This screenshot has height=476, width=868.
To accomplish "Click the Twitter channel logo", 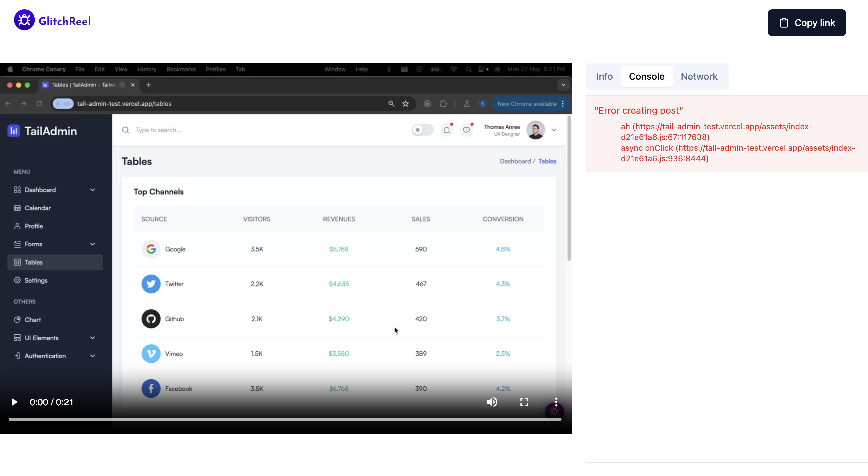I will click(x=151, y=284).
